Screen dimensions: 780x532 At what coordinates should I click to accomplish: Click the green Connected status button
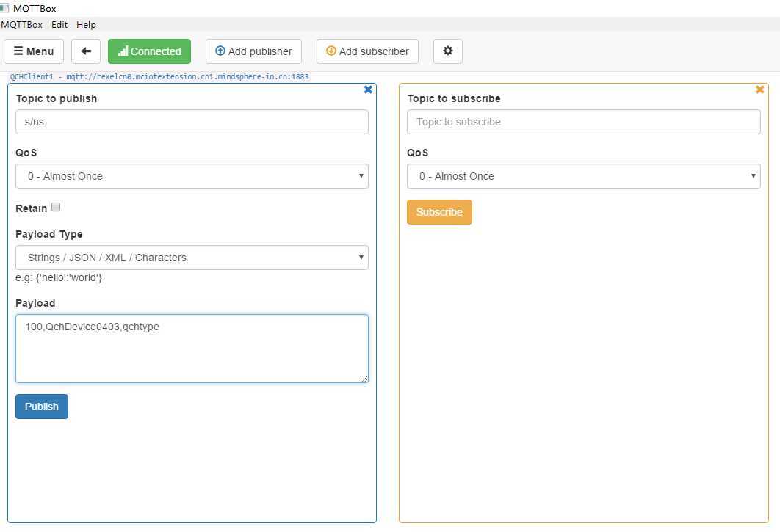tap(149, 51)
